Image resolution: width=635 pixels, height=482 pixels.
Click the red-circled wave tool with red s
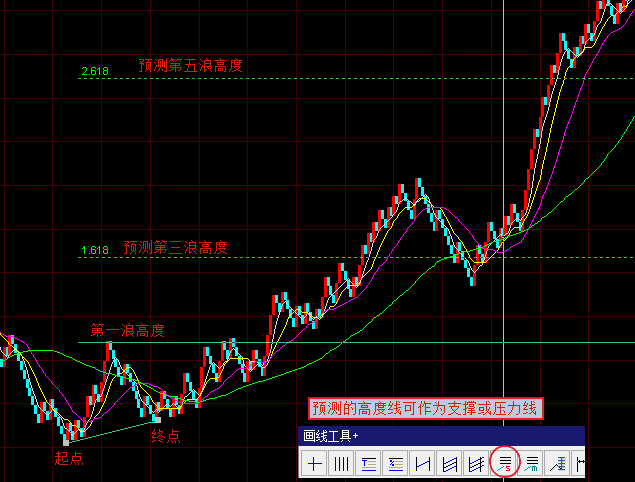(x=505, y=462)
